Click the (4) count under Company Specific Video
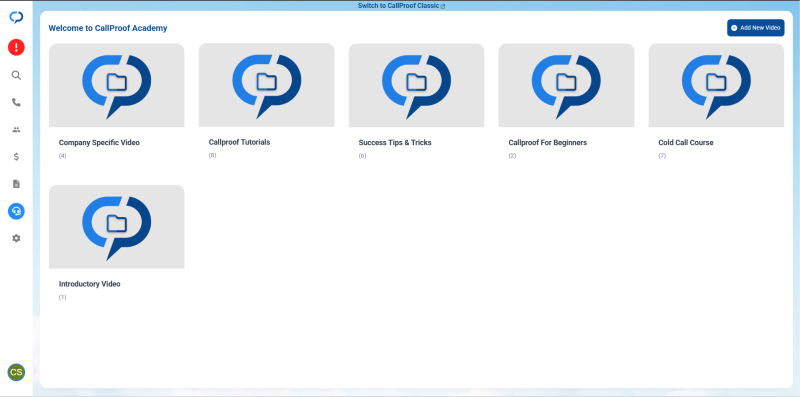800x397 pixels. click(x=62, y=156)
